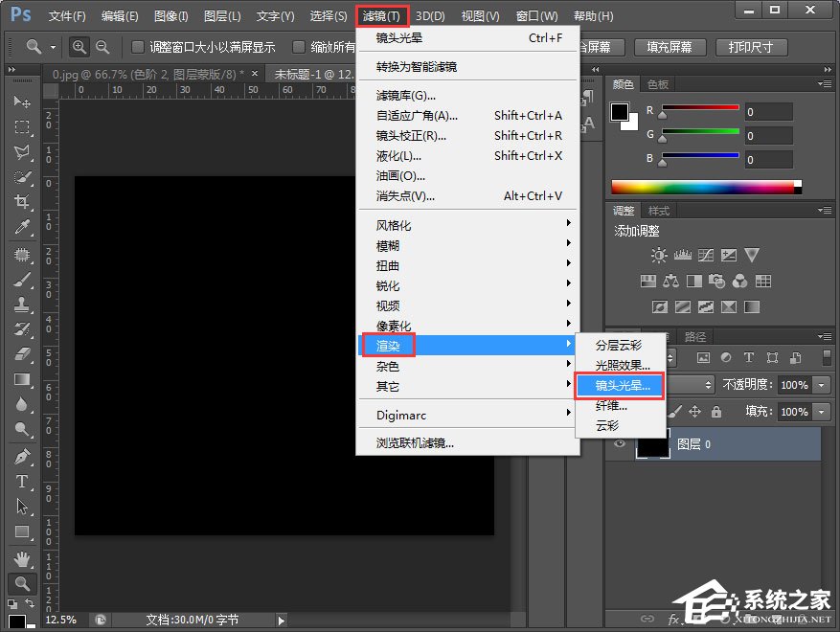
Task: Open the fill (填充) dropdown arrow
Action: [822, 412]
